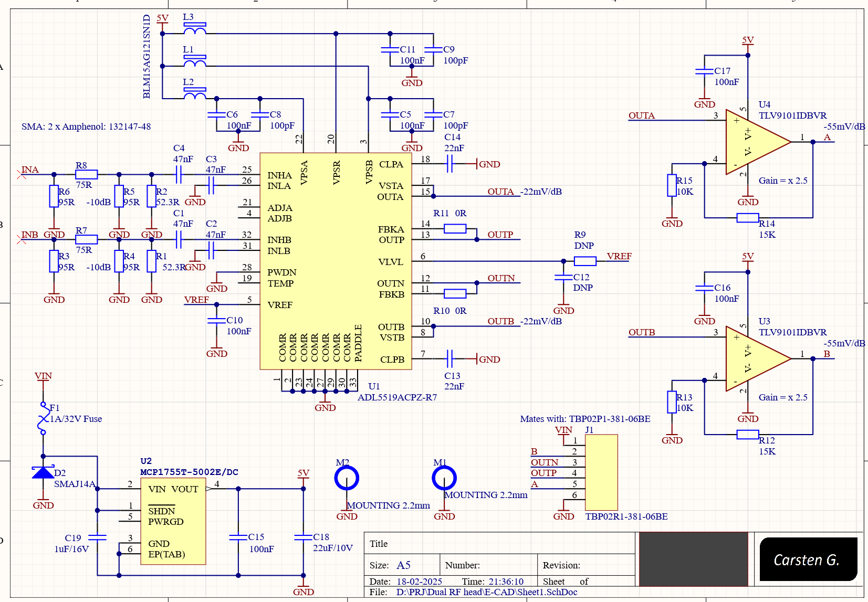868x602 pixels.
Task: Click the '-55mV/dB' label at output A
Action: tap(844, 126)
